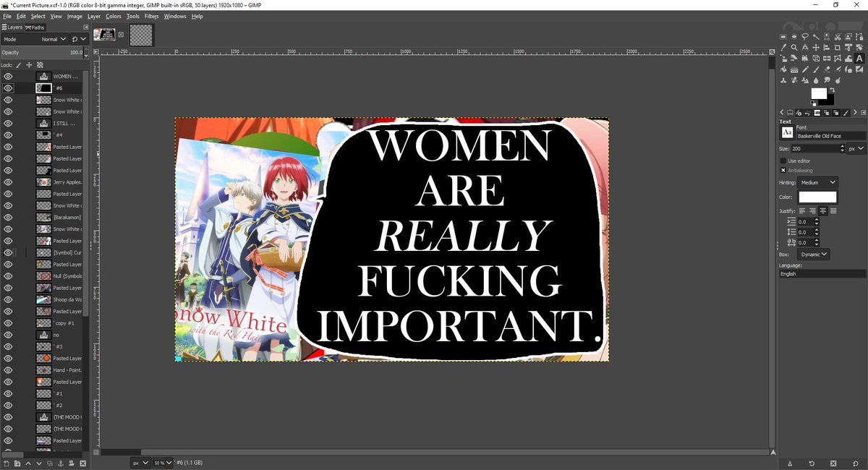Select the Measure tool

(805, 47)
